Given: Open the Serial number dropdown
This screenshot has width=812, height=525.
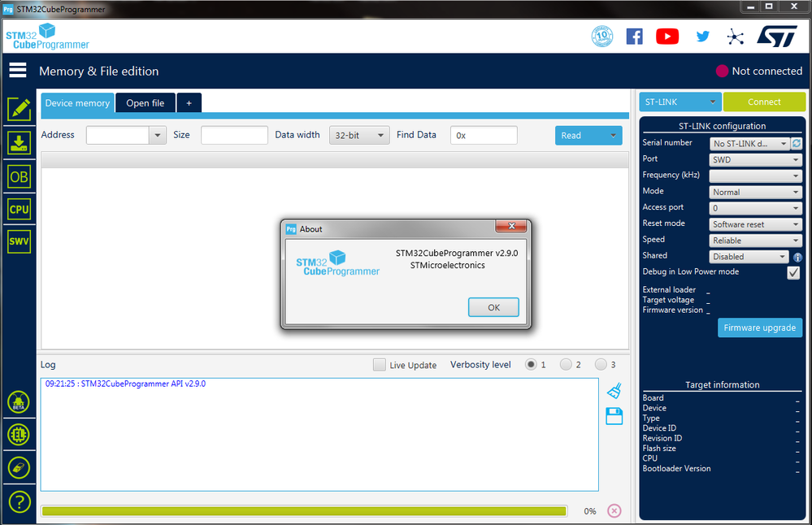Looking at the screenshot, I should [749, 143].
